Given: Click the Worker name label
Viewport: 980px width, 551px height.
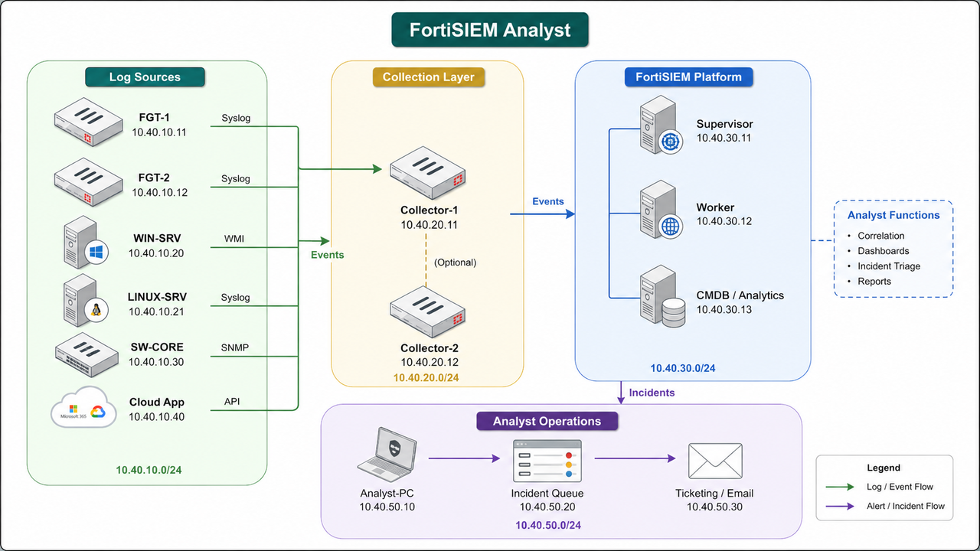Looking at the screenshot, I should pyautogui.click(x=715, y=207).
